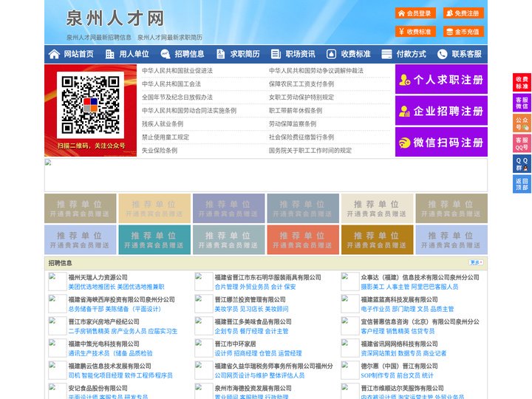Viewport: 532px width, 399px height.
Task: Click the user icon on 企业招聘注册
Action: click(404, 111)
